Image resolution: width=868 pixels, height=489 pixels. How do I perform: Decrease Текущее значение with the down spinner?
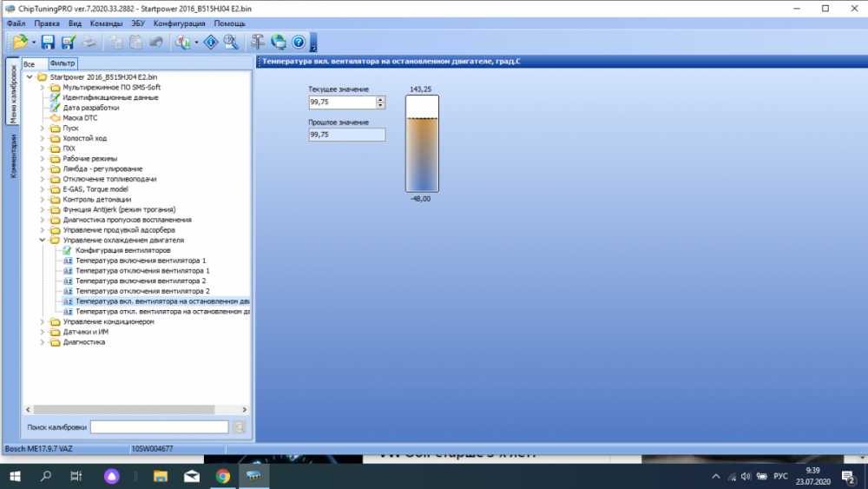(380, 105)
